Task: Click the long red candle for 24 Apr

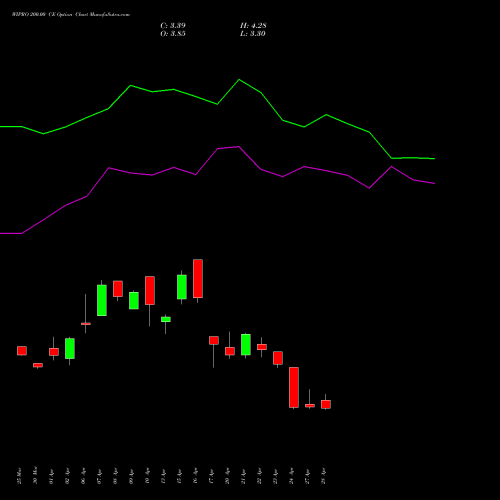Action: click(x=294, y=387)
